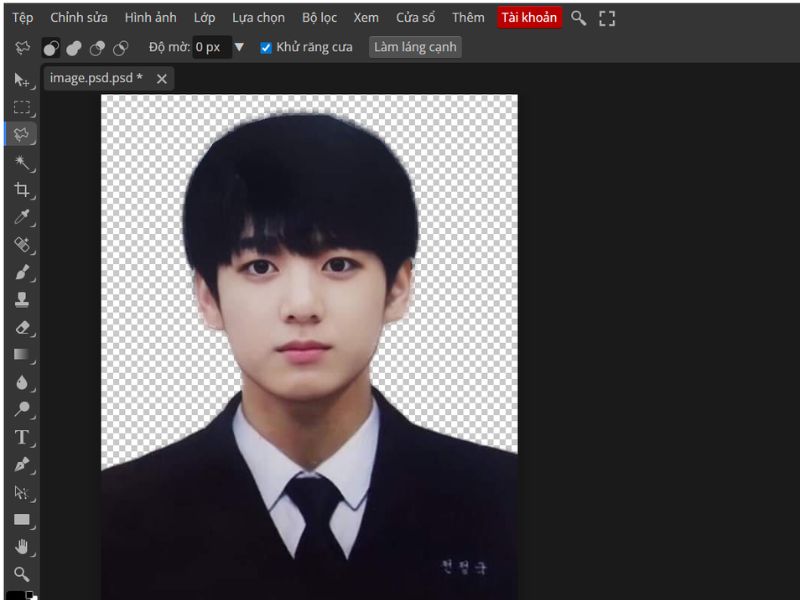Open the search magnifier in the menu bar

(x=578, y=18)
